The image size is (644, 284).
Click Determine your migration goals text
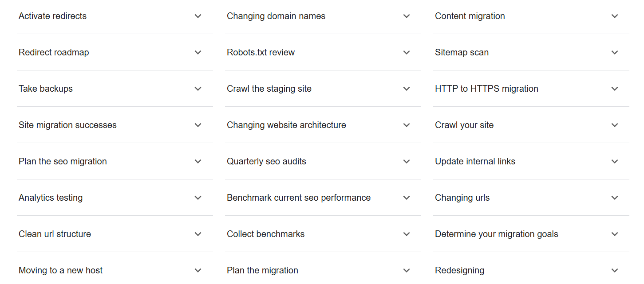[x=496, y=234]
